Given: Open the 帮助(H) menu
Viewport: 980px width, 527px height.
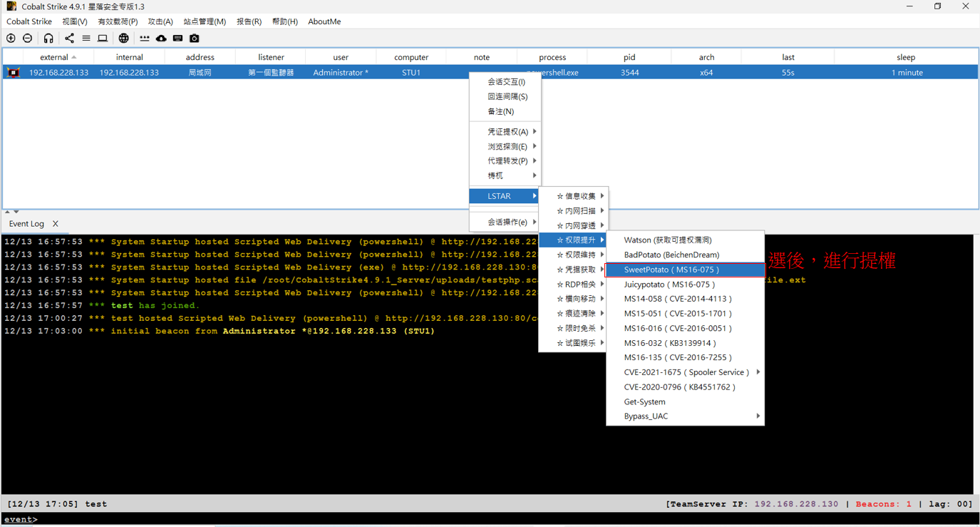Looking at the screenshot, I should coord(284,21).
